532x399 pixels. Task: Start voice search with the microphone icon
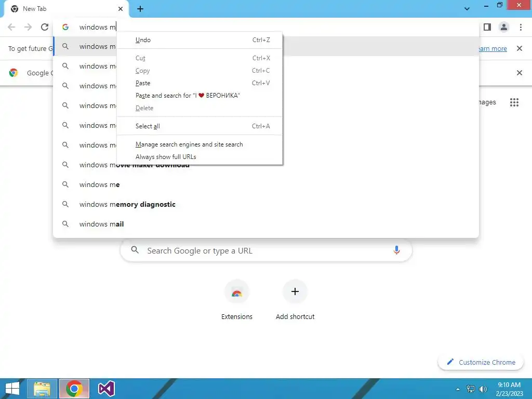tap(396, 250)
